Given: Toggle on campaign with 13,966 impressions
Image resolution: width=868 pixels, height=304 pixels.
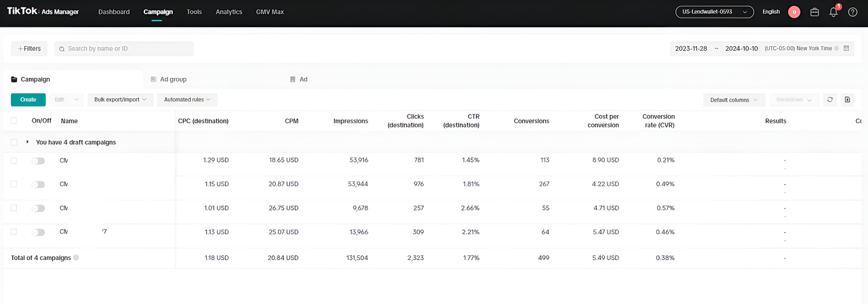Looking at the screenshot, I should [38, 232].
